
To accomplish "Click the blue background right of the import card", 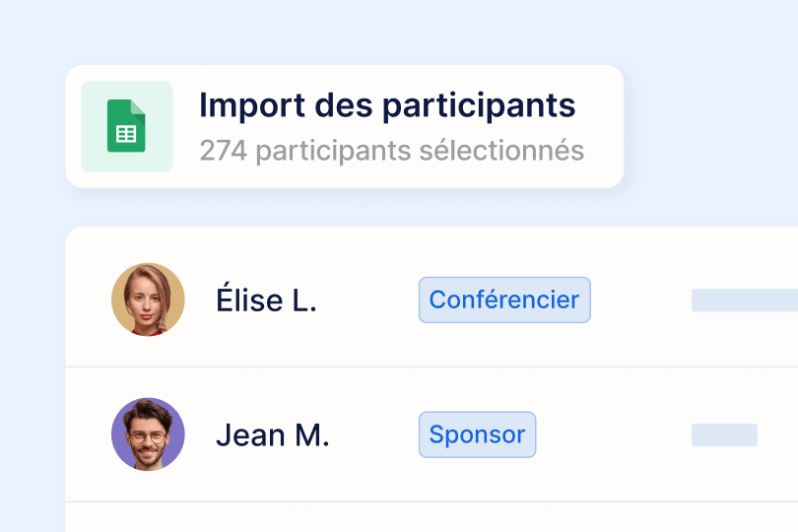I will (709, 126).
